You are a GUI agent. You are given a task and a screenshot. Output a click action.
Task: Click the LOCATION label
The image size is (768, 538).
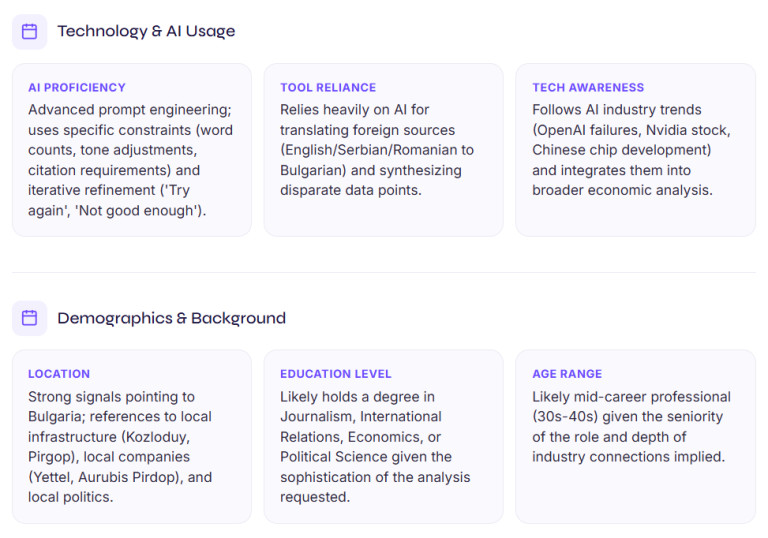click(x=59, y=374)
